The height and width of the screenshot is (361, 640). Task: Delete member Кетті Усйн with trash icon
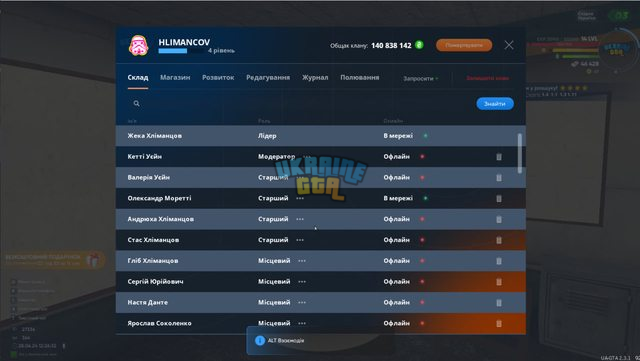click(x=499, y=157)
